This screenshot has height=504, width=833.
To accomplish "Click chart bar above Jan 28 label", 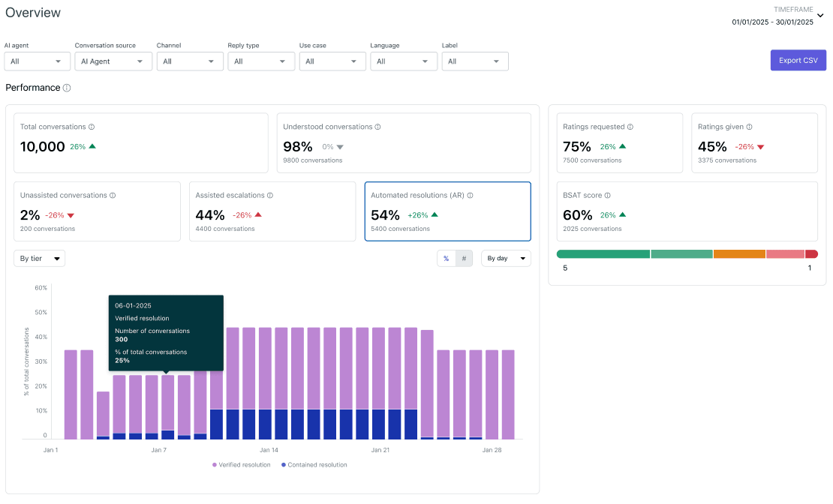I will (x=492, y=394).
